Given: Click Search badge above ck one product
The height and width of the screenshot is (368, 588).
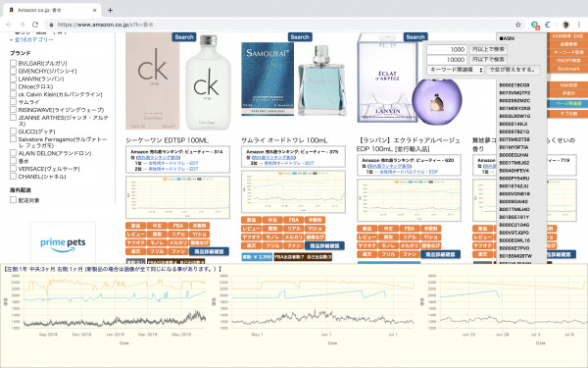Looking at the screenshot, I should coord(184,37).
